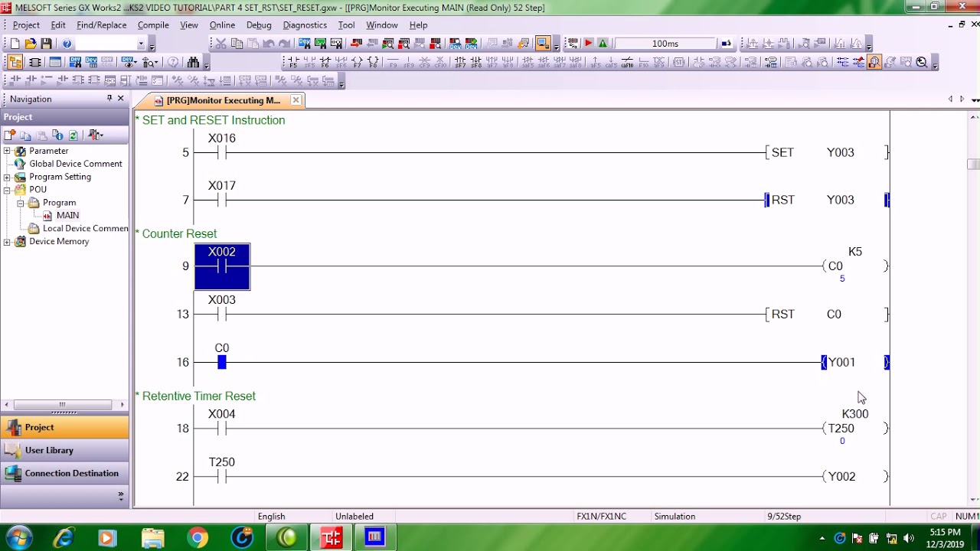Click the F8 application instruction icon
The height and width of the screenshot is (551, 980).
pyautogui.click(x=373, y=62)
